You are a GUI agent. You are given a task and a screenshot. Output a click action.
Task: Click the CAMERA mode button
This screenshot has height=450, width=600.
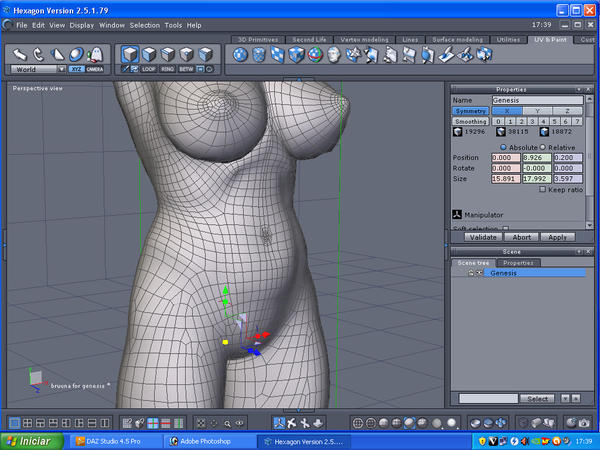[95, 69]
